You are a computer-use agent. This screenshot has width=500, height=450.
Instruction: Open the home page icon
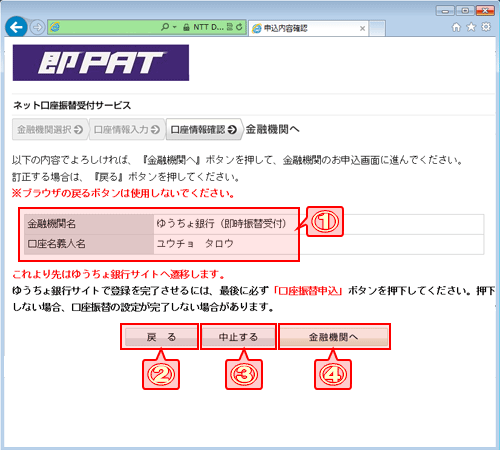456,27
